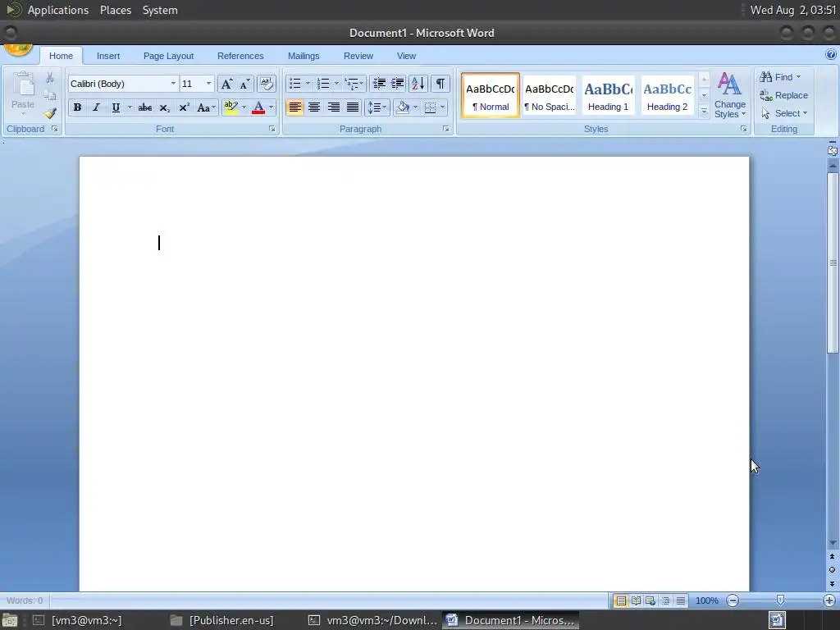840x630 pixels.
Task: Switch to Print Layout view
Action: (x=621, y=600)
